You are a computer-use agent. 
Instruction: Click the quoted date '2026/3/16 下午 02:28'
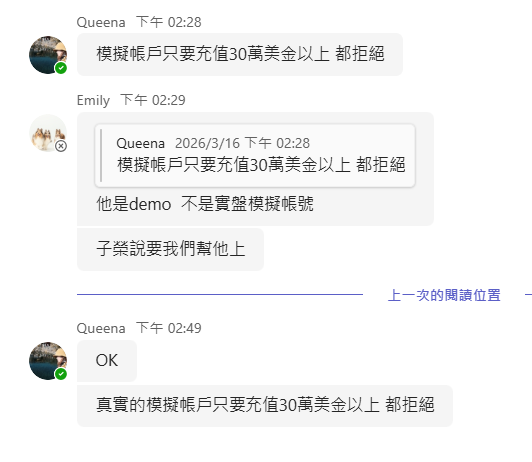click(x=242, y=143)
